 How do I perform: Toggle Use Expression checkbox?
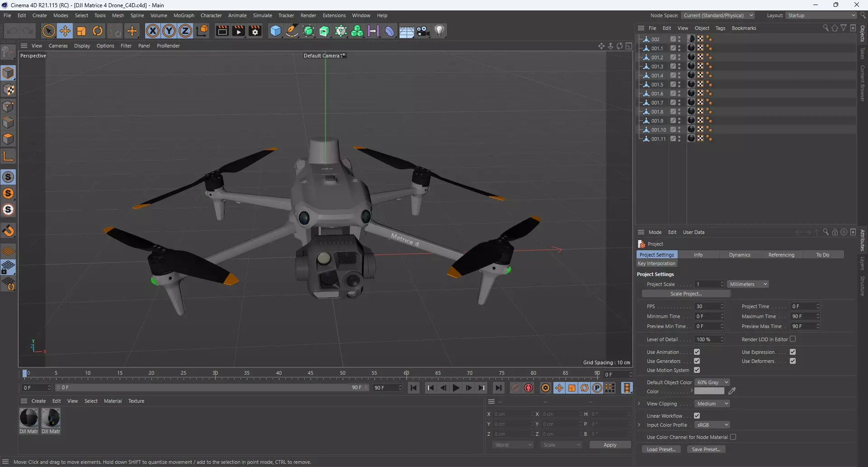[x=793, y=352]
